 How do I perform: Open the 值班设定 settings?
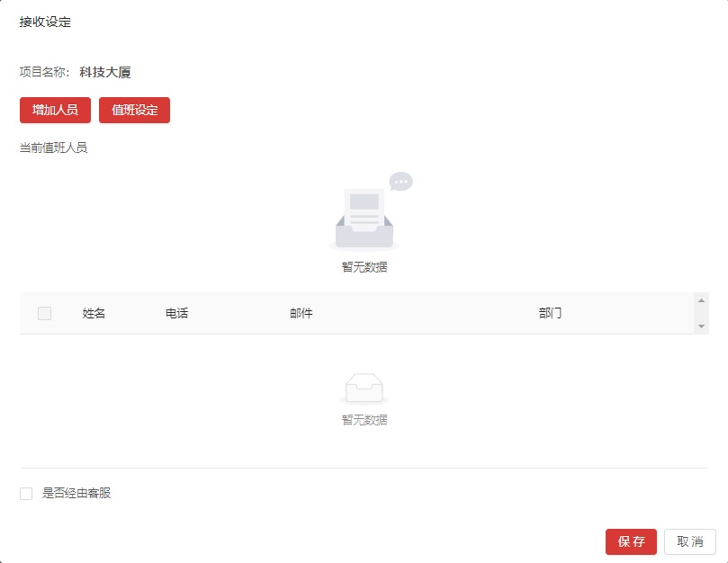click(x=134, y=110)
